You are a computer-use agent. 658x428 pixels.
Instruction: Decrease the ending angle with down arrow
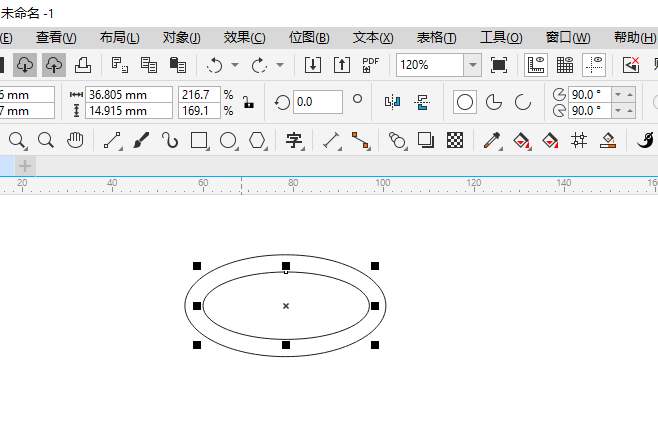coord(618,111)
